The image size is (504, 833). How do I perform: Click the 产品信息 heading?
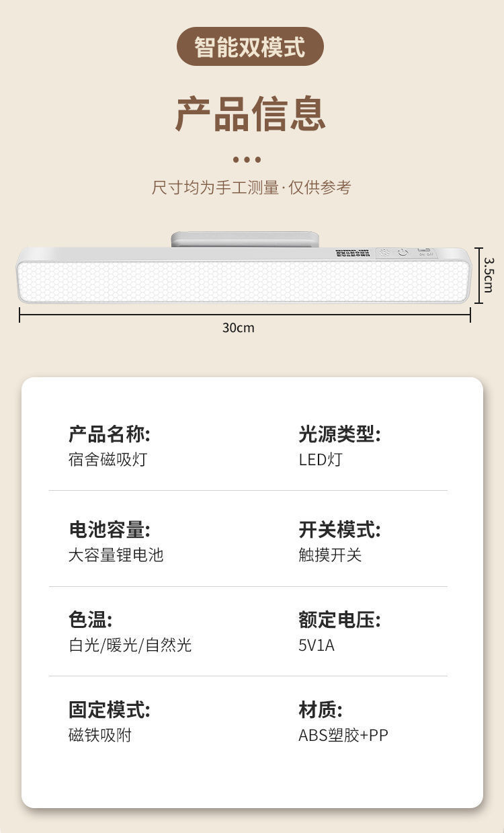click(x=251, y=114)
